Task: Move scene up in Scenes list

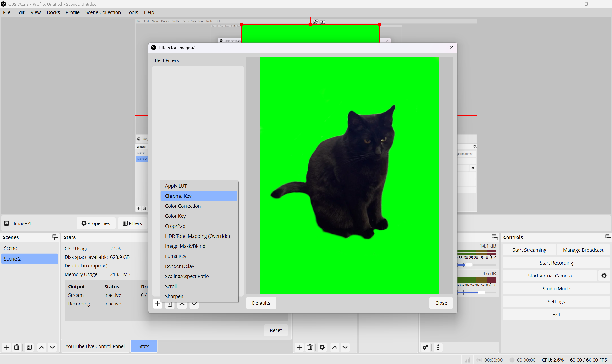Action: pyautogui.click(x=42, y=347)
